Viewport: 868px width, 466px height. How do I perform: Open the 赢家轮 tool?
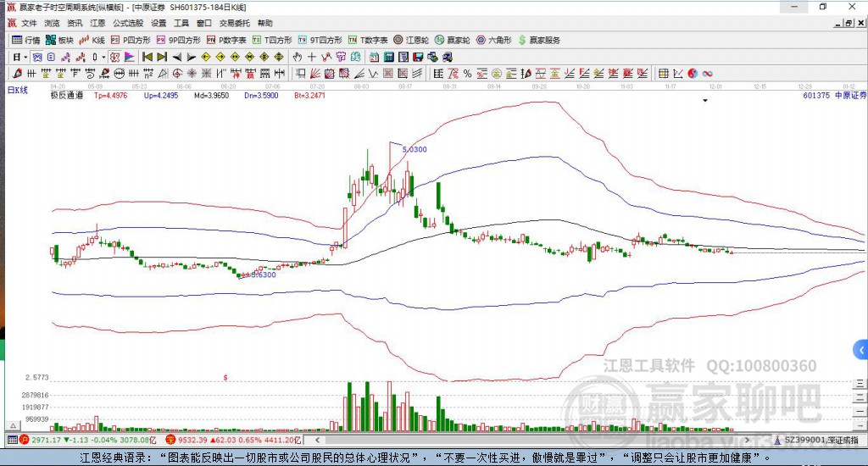(453, 40)
